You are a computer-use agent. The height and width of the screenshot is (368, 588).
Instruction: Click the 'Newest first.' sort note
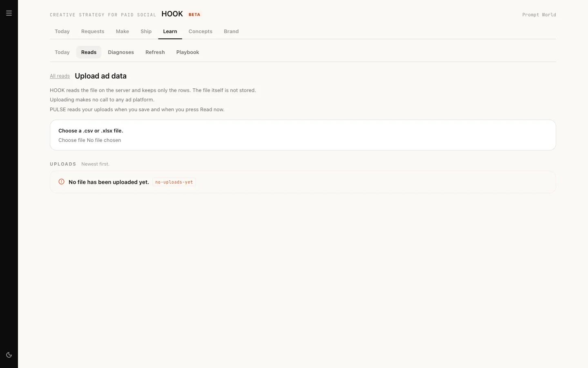(x=95, y=164)
